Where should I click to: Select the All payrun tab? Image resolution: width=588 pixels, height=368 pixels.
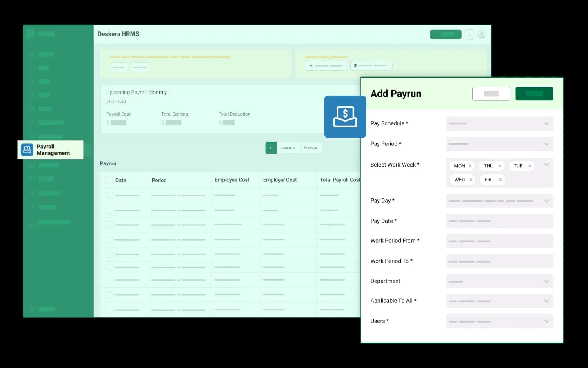(271, 148)
